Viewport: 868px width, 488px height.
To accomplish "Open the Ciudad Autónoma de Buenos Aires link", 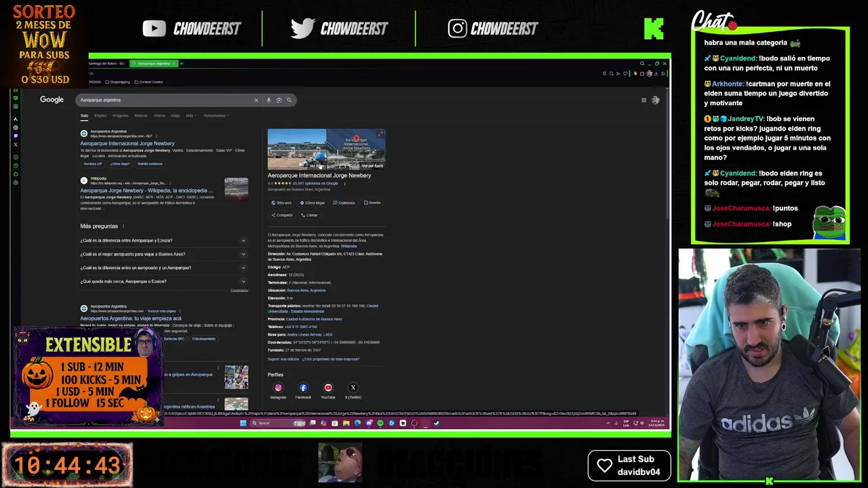I will pyautogui.click(x=314, y=319).
